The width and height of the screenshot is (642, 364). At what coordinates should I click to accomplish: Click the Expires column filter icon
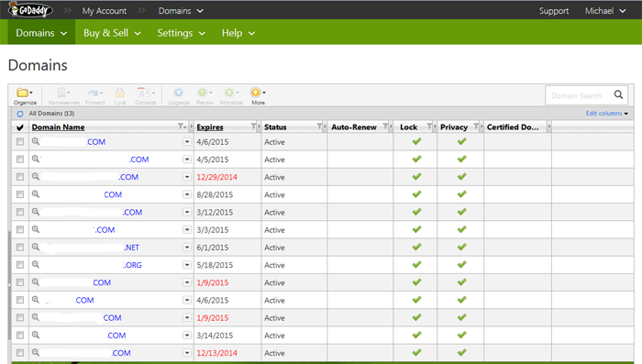(253, 127)
